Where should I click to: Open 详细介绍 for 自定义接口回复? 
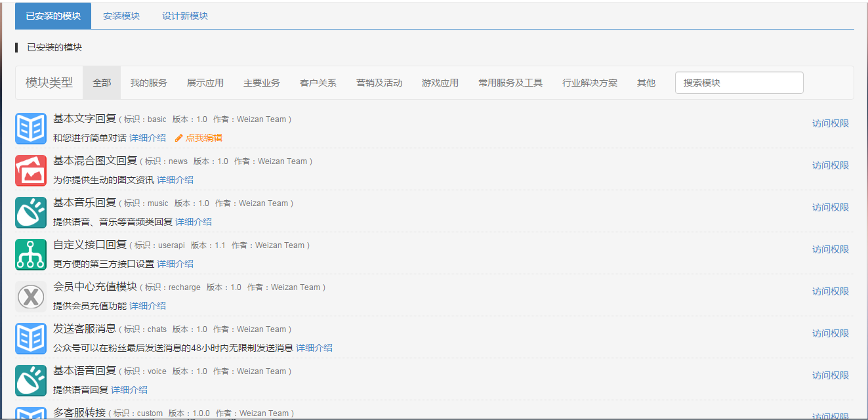click(175, 264)
